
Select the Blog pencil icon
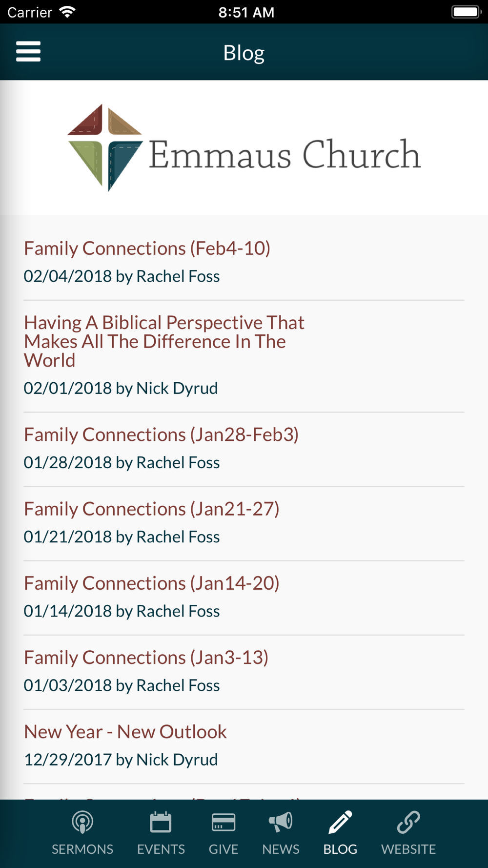[340, 822]
